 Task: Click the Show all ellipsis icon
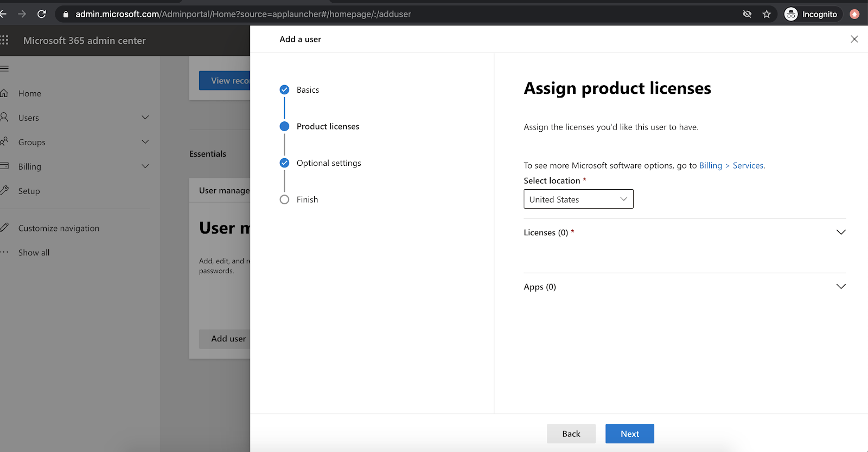4,252
